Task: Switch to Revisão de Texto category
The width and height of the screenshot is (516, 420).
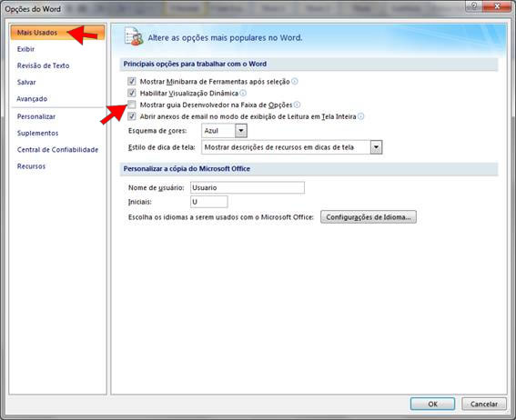Action: 43,65
